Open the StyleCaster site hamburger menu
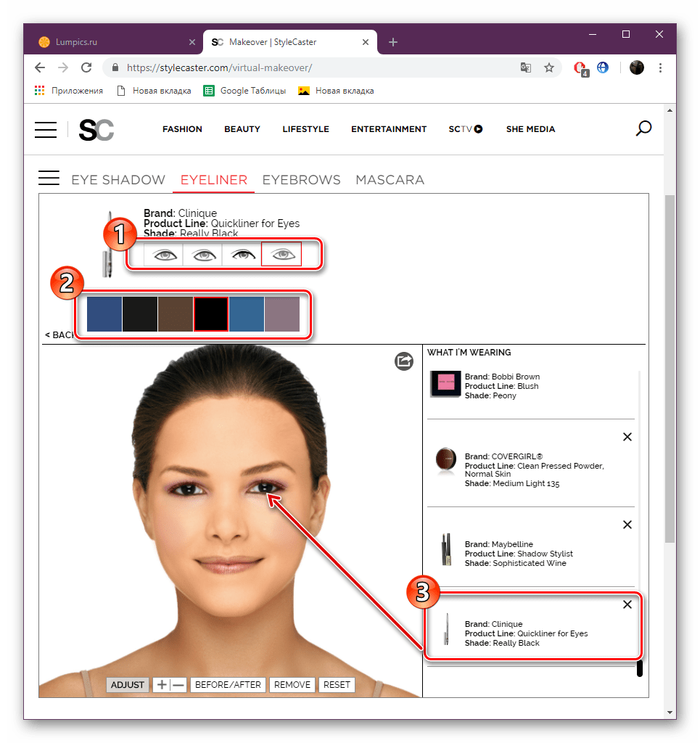The height and width of the screenshot is (743, 700). [46, 129]
